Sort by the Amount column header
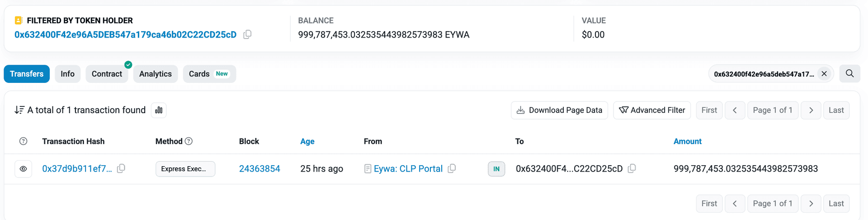The width and height of the screenshot is (868, 220). [x=687, y=141]
